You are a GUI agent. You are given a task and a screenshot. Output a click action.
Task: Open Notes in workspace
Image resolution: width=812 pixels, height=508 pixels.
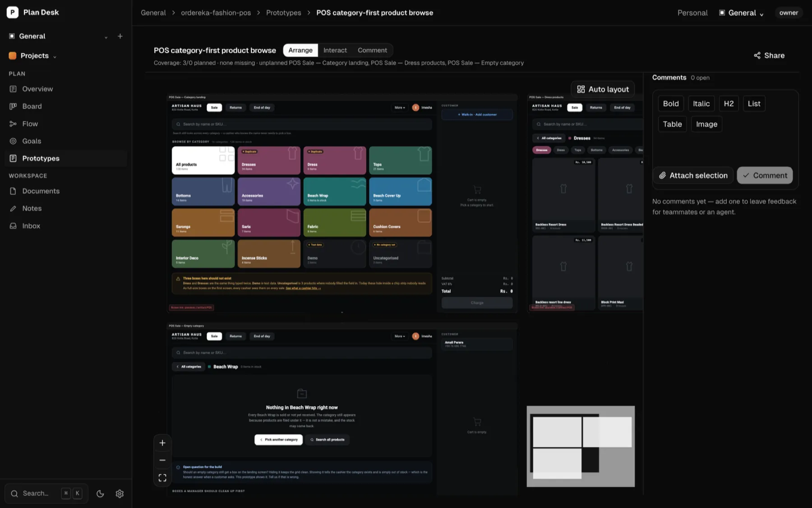tap(66, 208)
